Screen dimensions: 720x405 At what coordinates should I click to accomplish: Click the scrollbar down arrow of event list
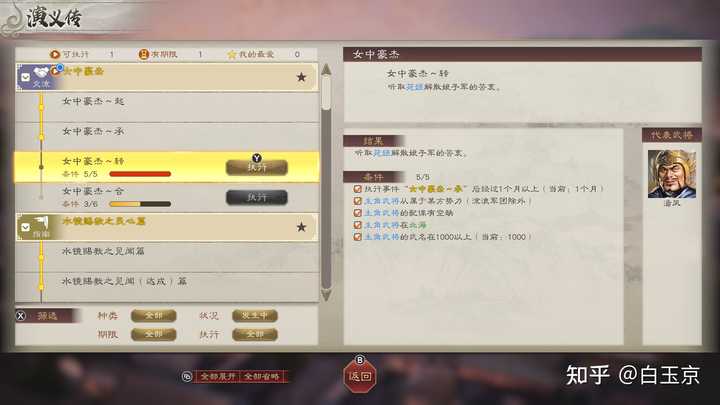point(326,295)
